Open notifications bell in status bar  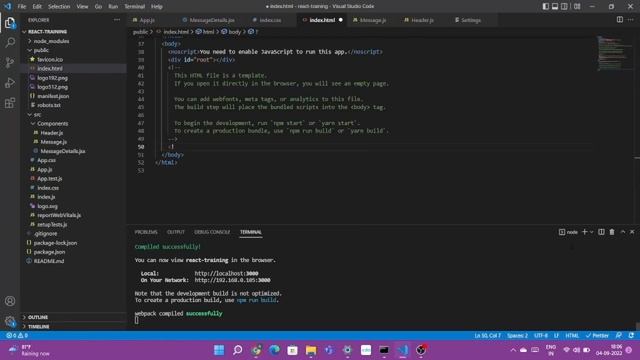(x=631, y=336)
